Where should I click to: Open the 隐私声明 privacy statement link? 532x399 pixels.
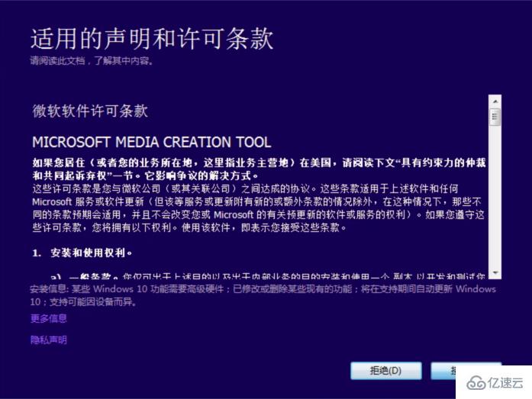point(49,339)
